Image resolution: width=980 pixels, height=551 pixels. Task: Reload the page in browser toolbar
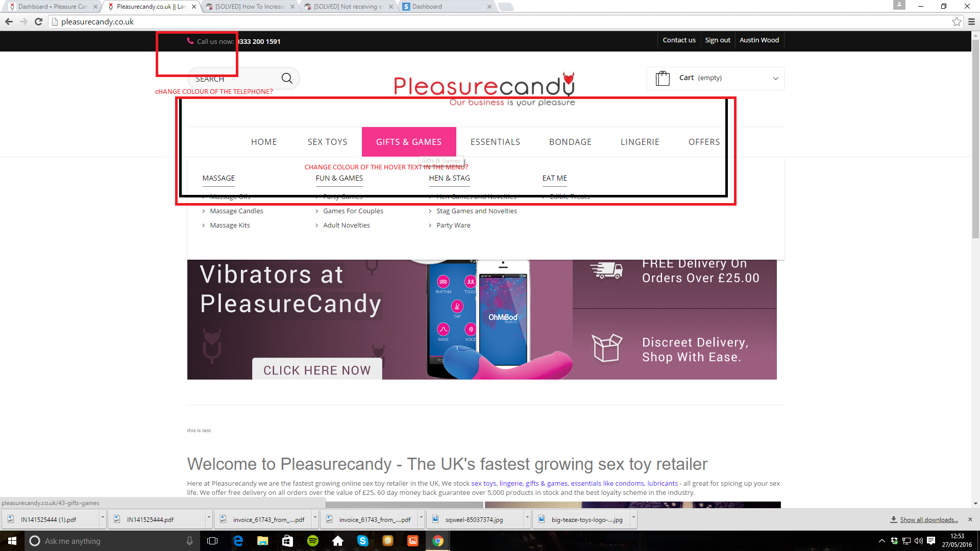point(38,21)
